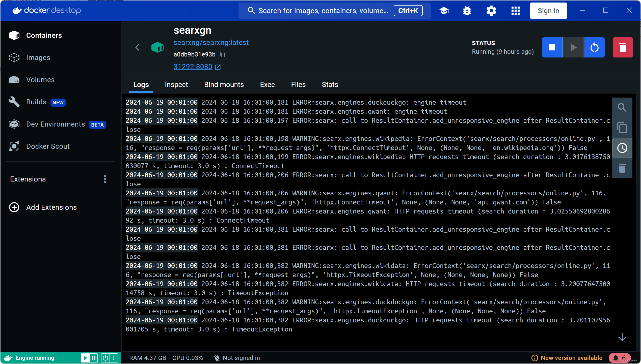Click the Engine running whale status

pos(29,358)
